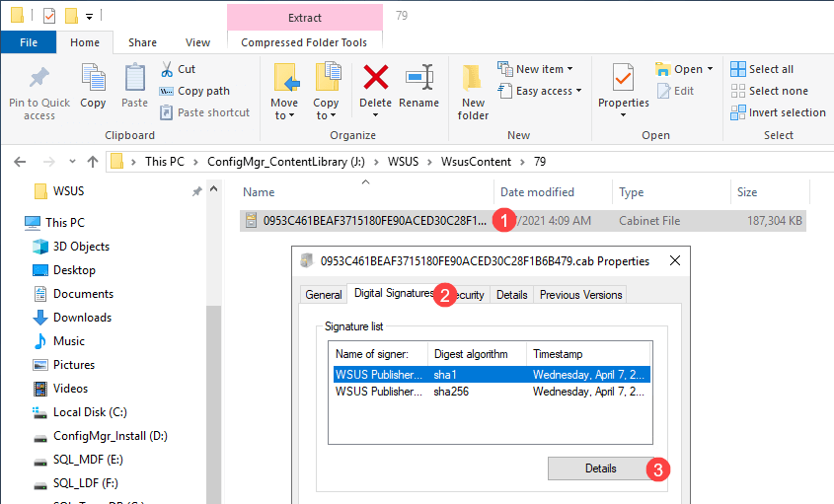
Task: Close the cab Properties dialog
Action: 675,260
